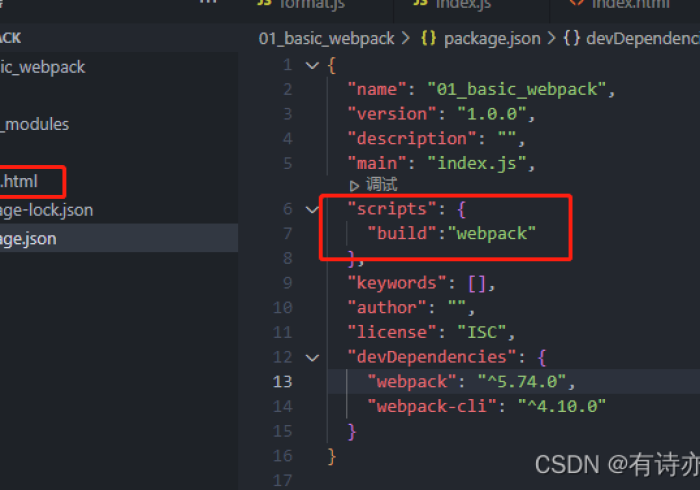This screenshot has width=700, height=490.
Task: Select the highlighted .html file in explorer
Action: click(x=20, y=181)
